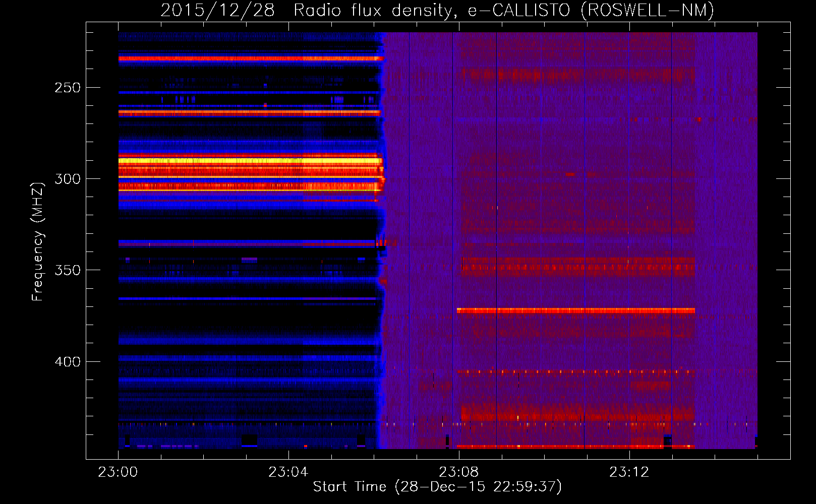Click the 250 frequency tick label

point(68,88)
